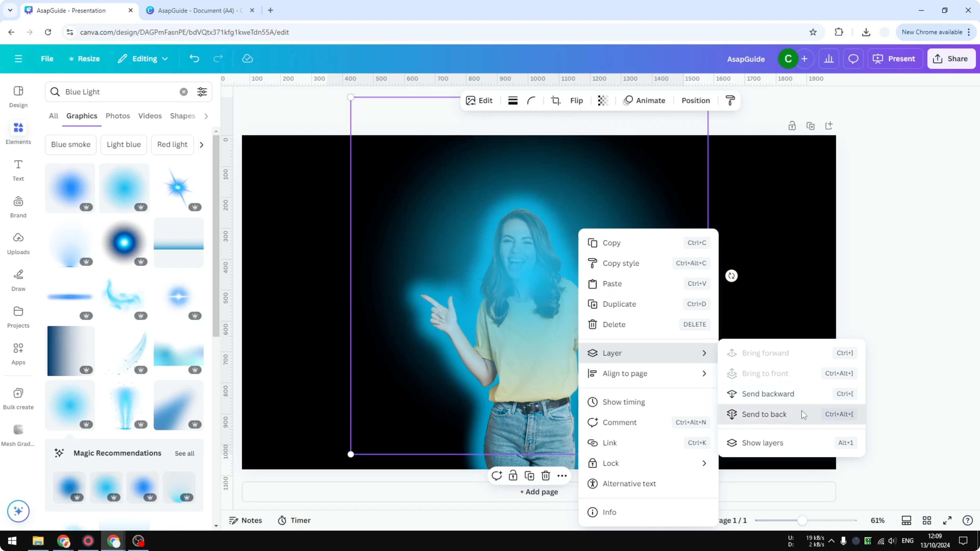Open the Editing mode dropdown
Image resolution: width=980 pixels, height=551 pixels.
[143, 59]
